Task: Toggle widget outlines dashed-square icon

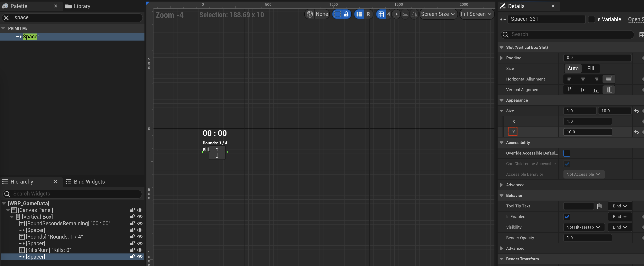Action: coord(337,14)
